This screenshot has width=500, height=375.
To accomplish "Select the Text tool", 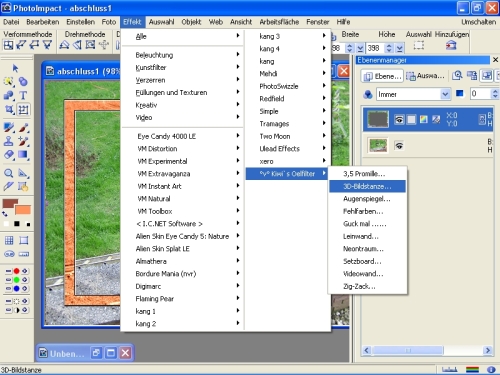I will 23,96.
